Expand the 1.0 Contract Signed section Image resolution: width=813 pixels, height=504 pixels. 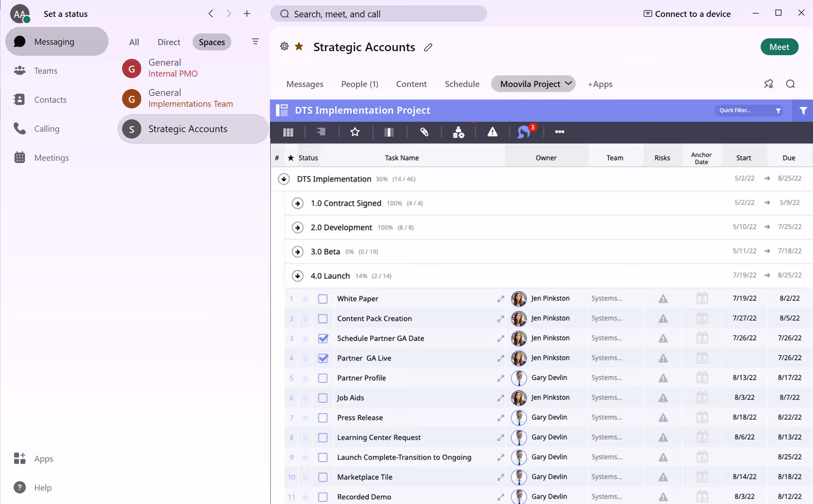coord(297,203)
